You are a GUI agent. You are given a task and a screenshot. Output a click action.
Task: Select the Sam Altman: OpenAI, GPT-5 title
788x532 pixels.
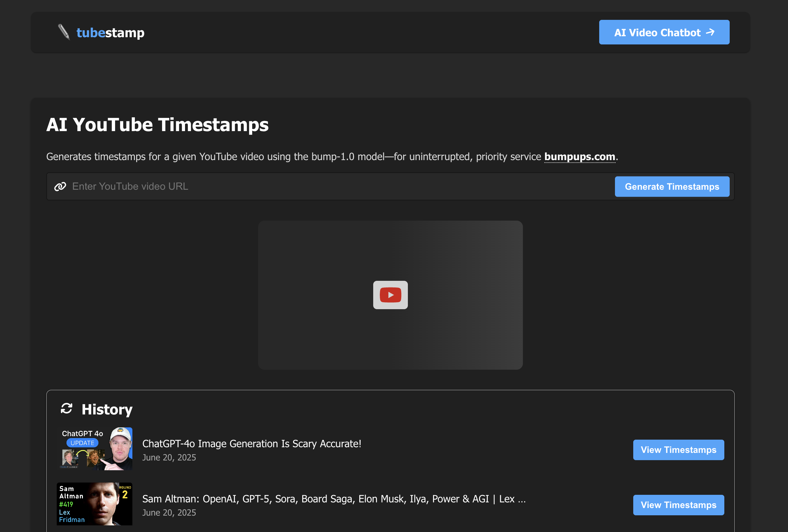click(x=334, y=499)
